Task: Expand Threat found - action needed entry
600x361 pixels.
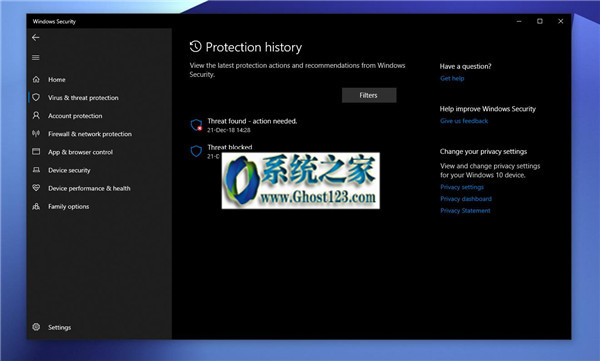Action: (x=252, y=121)
